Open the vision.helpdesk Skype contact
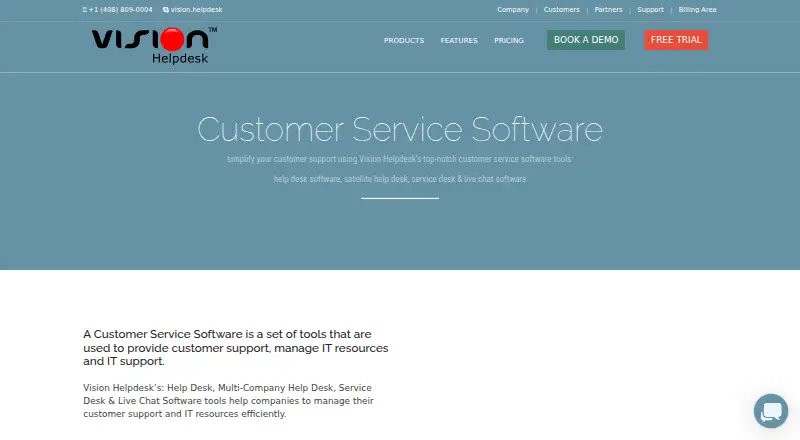This screenshot has width=800, height=440. coord(192,10)
